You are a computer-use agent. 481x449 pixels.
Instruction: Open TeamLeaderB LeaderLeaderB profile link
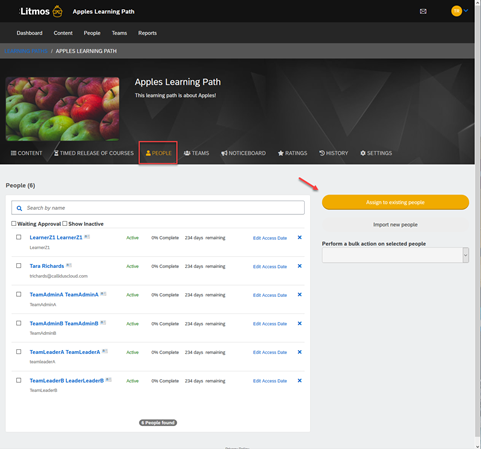[67, 381]
